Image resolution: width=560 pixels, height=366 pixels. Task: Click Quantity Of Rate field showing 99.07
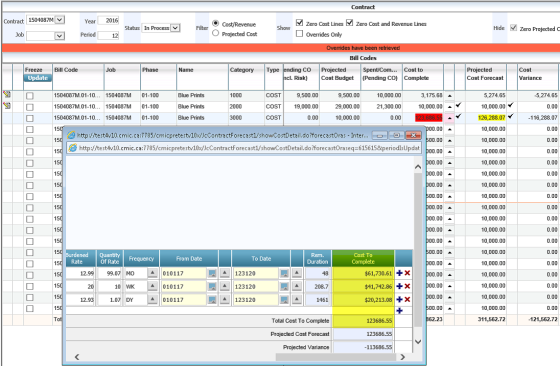coord(110,274)
